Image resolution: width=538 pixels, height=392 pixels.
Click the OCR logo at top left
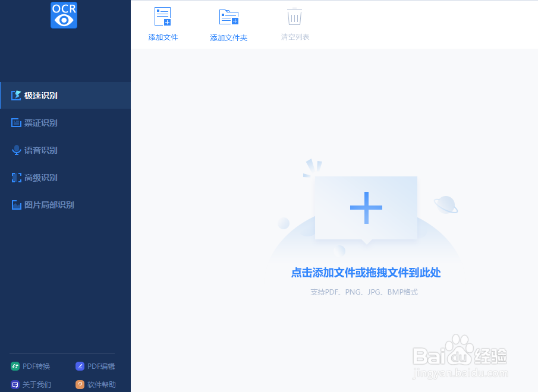[64, 15]
